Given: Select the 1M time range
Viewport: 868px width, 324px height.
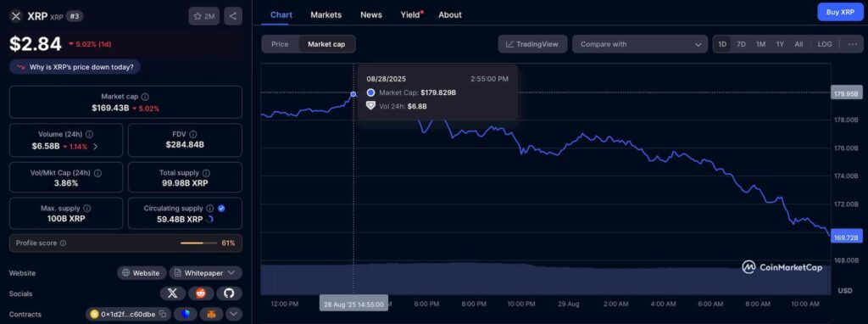Looking at the screenshot, I should pos(760,44).
